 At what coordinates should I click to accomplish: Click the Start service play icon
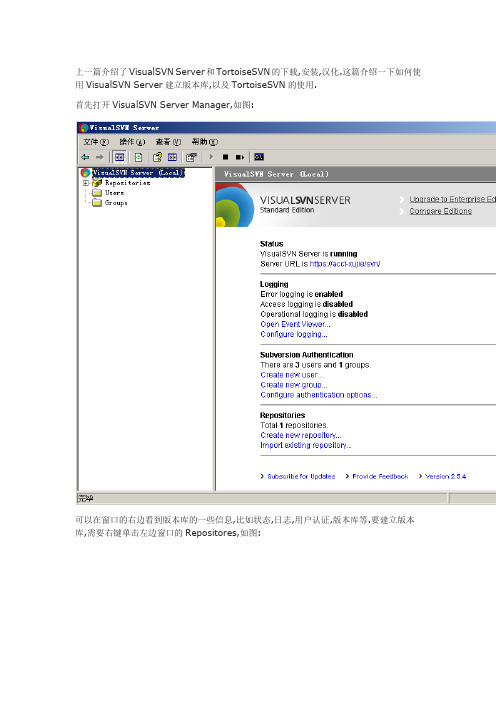click(211, 157)
